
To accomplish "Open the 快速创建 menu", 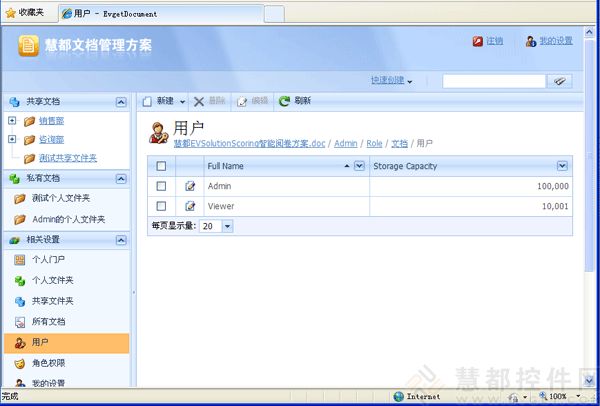I will [391, 81].
